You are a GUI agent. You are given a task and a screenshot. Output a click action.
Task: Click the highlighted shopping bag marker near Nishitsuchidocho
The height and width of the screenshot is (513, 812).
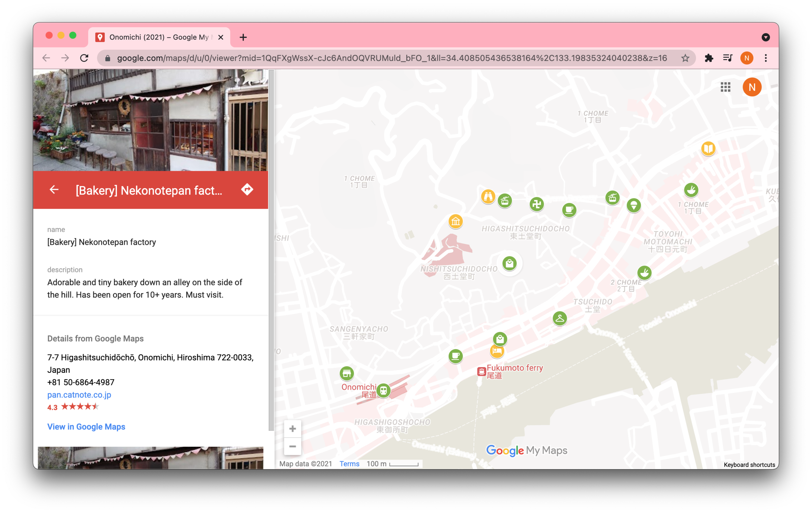[x=510, y=263]
